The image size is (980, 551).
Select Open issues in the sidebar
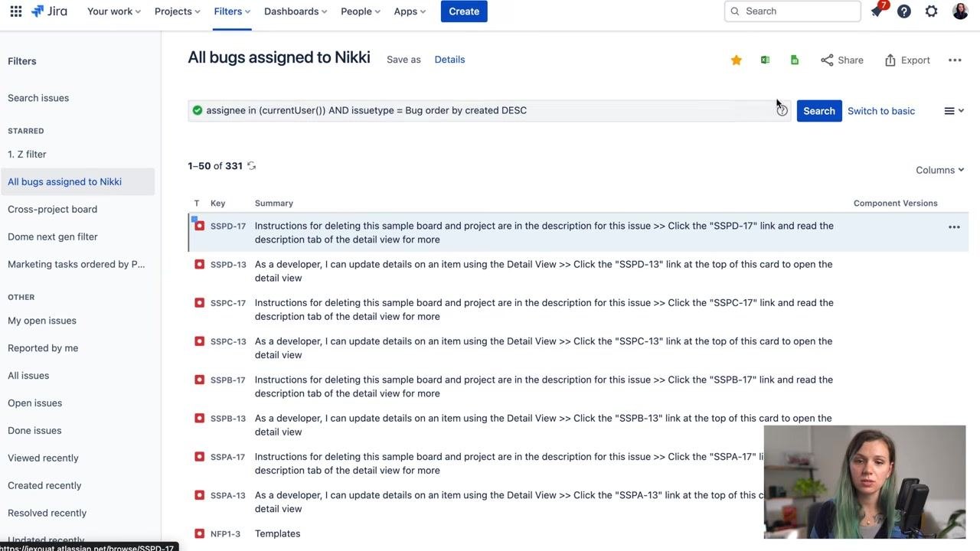[x=34, y=403]
